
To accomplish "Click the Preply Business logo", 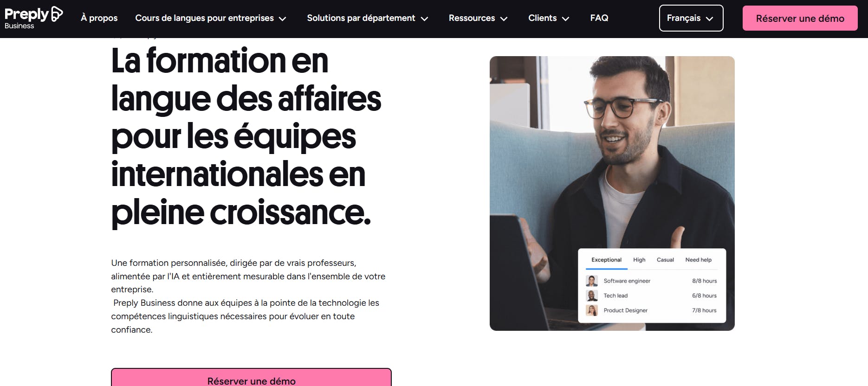I will coord(33,18).
